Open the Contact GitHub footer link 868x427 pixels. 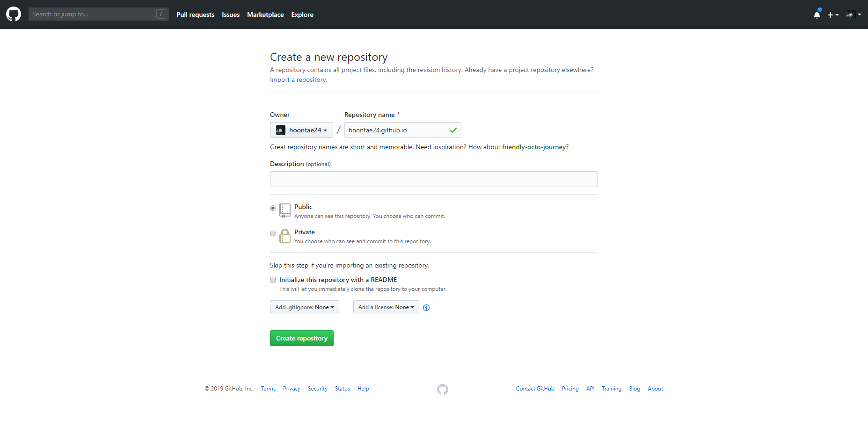click(x=535, y=389)
